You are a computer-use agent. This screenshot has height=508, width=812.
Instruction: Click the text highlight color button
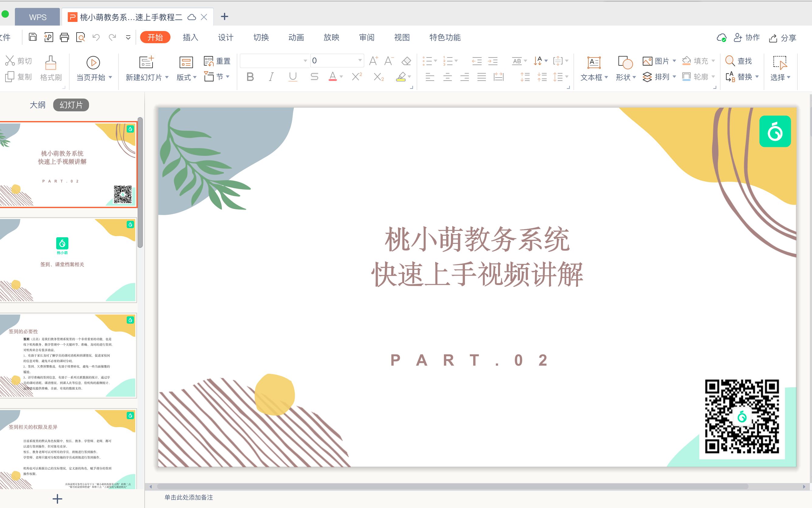[x=401, y=77]
